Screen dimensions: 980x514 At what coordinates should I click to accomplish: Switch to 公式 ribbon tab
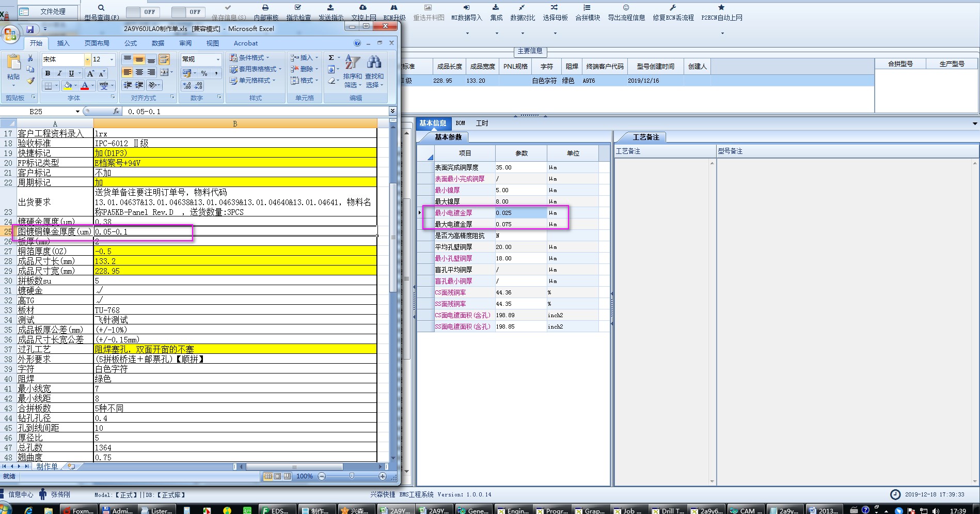click(131, 43)
